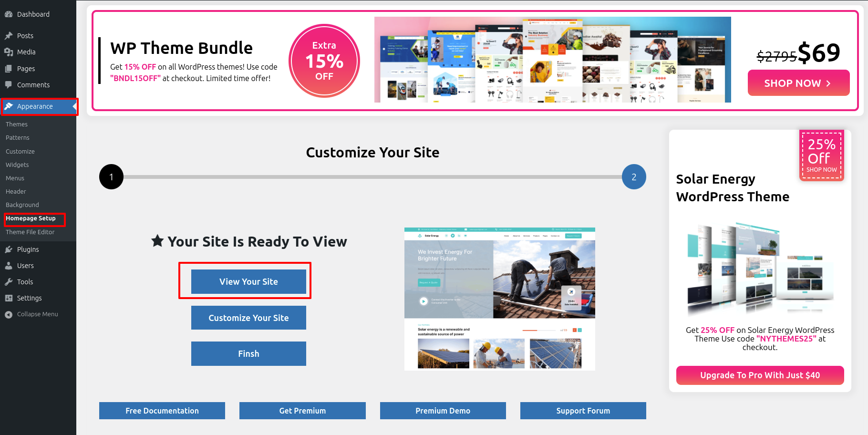Select Homepage Setup submenu item
Viewport: 868px width, 435px height.
[x=31, y=218]
